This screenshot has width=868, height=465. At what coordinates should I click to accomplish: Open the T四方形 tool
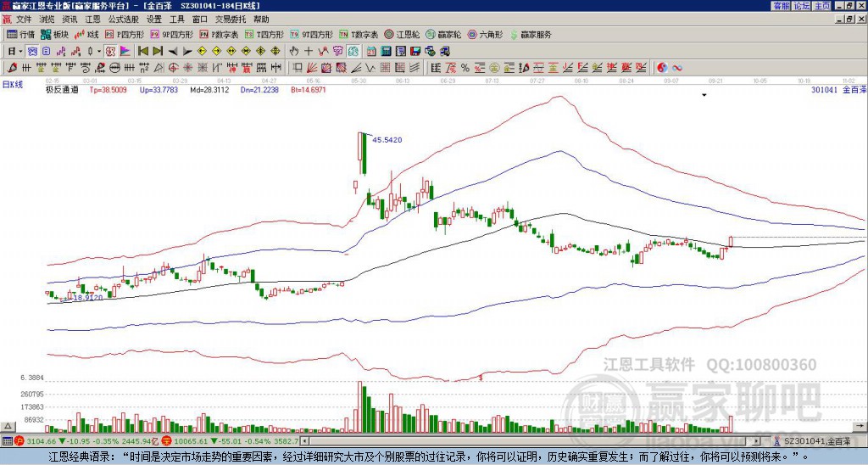[x=264, y=34]
